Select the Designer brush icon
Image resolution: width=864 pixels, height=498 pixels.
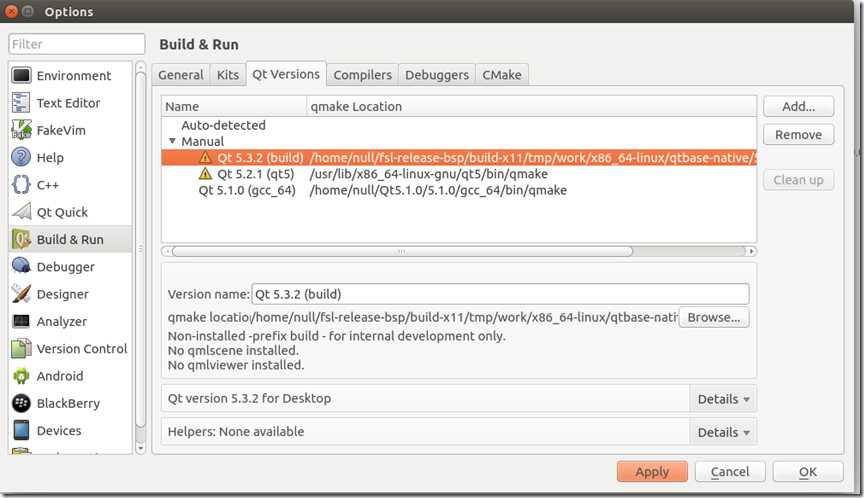point(21,294)
